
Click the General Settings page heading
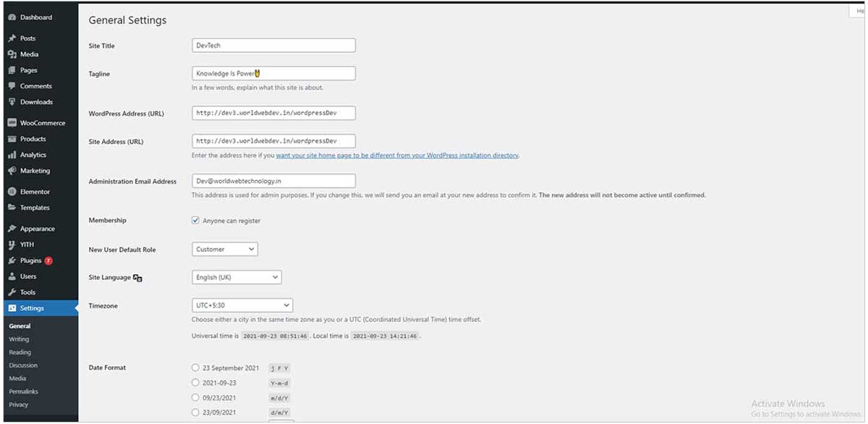pos(127,20)
